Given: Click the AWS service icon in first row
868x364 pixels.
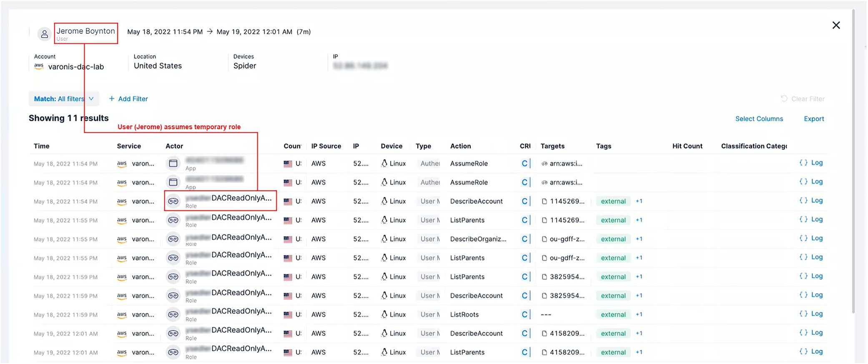Looking at the screenshot, I should pos(122,164).
